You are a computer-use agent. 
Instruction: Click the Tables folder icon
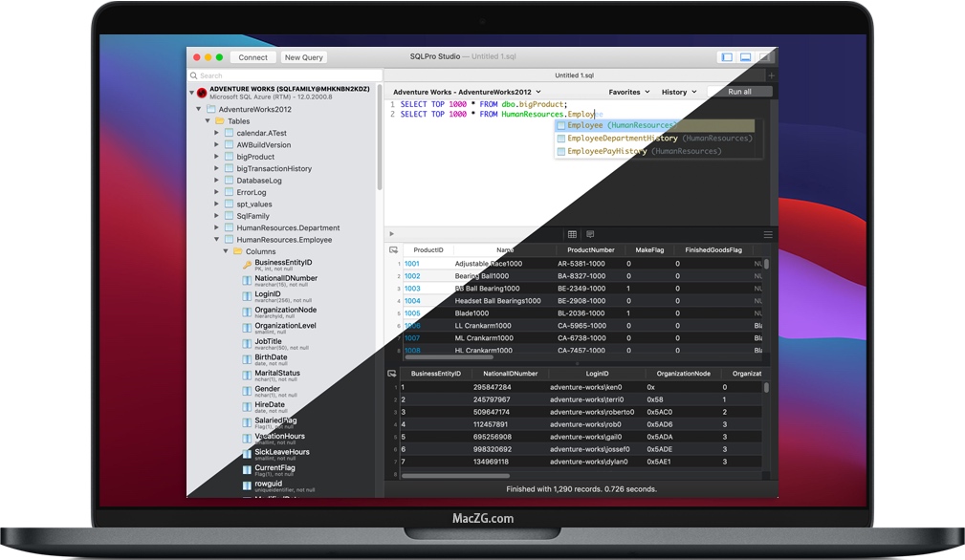point(220,121)
